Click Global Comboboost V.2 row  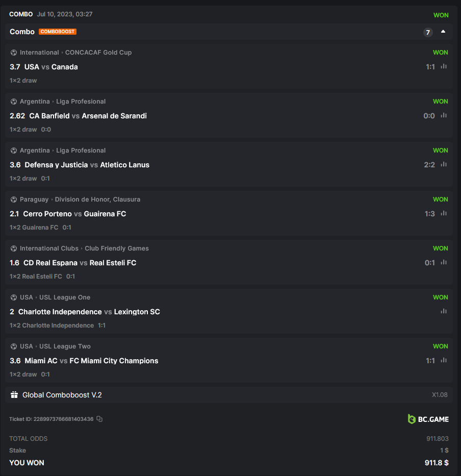coord(62,395)
